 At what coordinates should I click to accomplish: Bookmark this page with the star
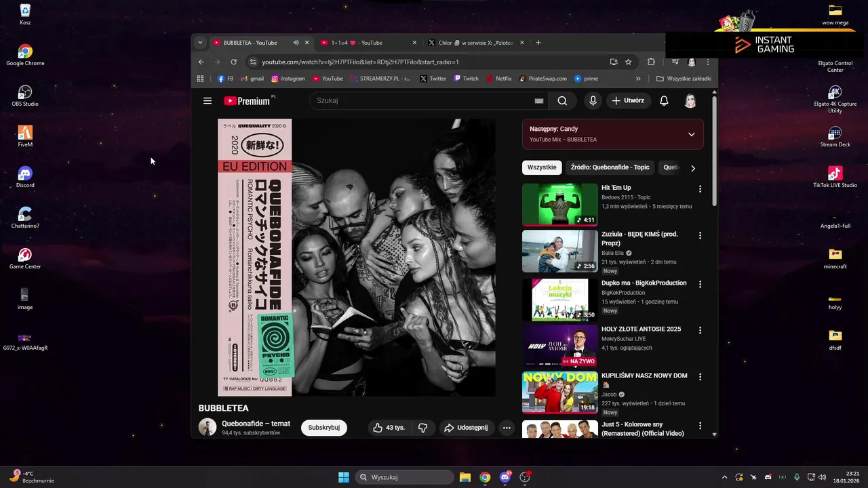[x=629, y=62]
